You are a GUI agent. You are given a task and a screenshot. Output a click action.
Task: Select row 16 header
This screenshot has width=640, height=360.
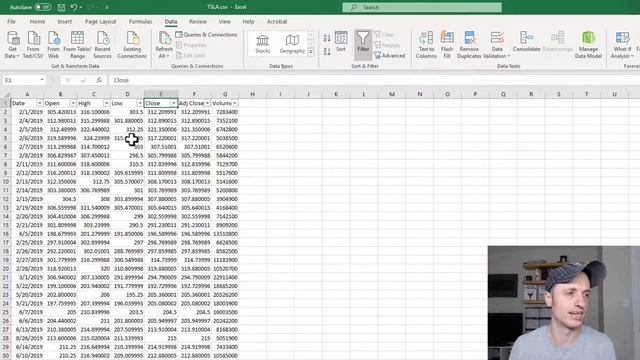click(6, 234)
